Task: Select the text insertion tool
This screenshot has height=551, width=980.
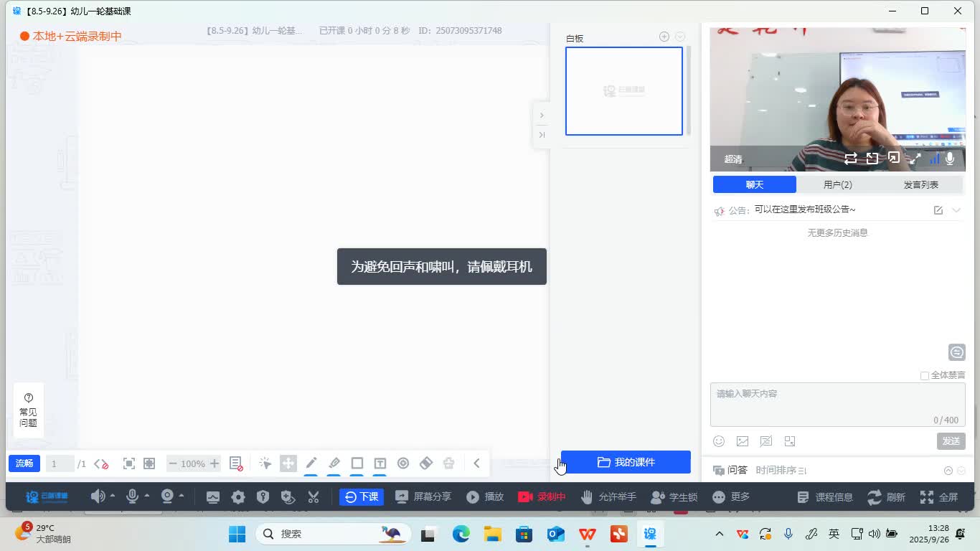Action: click(380, 463)
